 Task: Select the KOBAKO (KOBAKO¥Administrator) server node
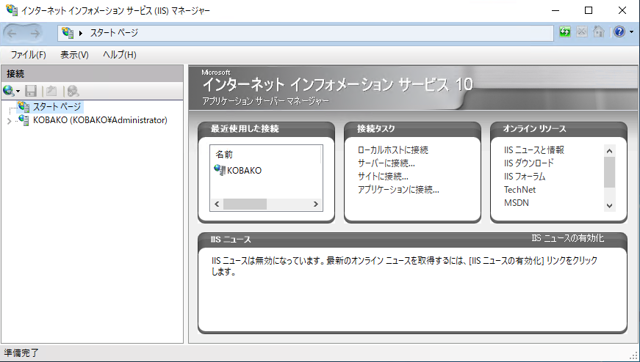click(100, 120)
